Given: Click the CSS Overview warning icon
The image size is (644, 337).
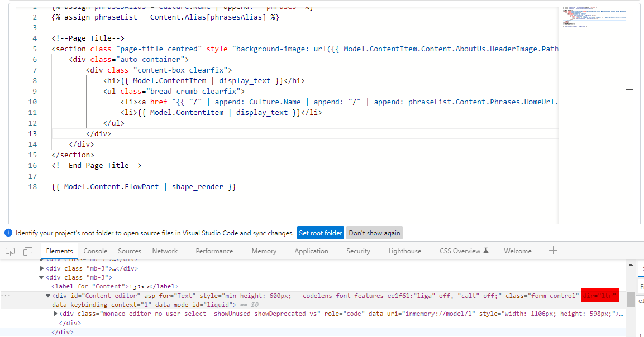Looking at the screenshot, I should pyautogui.click(x=486, y=251).
